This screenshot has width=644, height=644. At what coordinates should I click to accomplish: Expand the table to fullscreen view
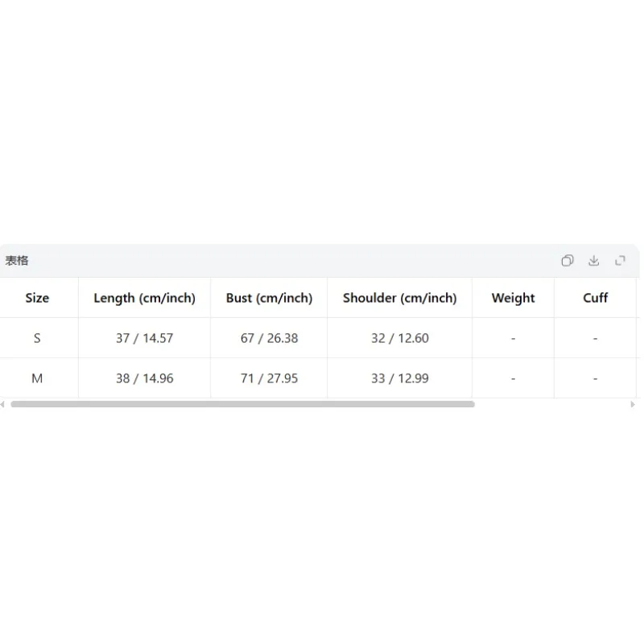pyautogui.click(x=620, y=260)
